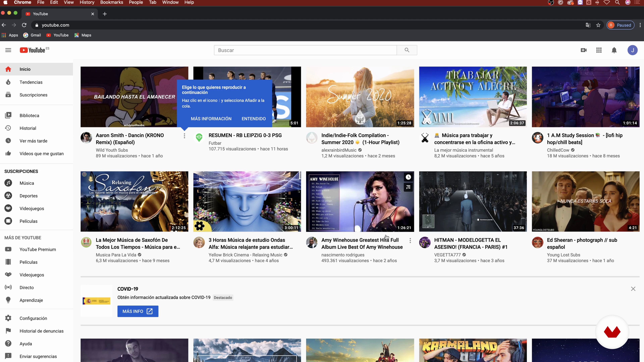This screenshot has height=362, width=644.
Task: Click the browser reload button
Action: pyautogui.click(x=24, y=25)
